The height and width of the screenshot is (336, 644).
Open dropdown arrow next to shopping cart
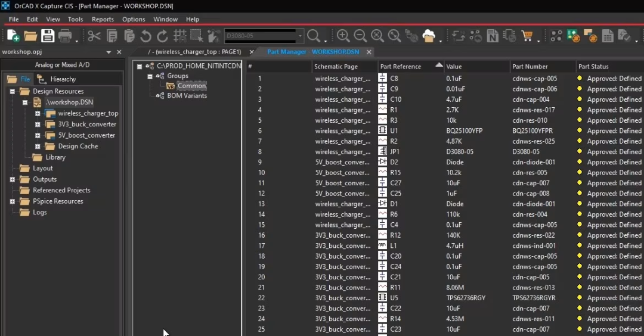pos(538,41)
